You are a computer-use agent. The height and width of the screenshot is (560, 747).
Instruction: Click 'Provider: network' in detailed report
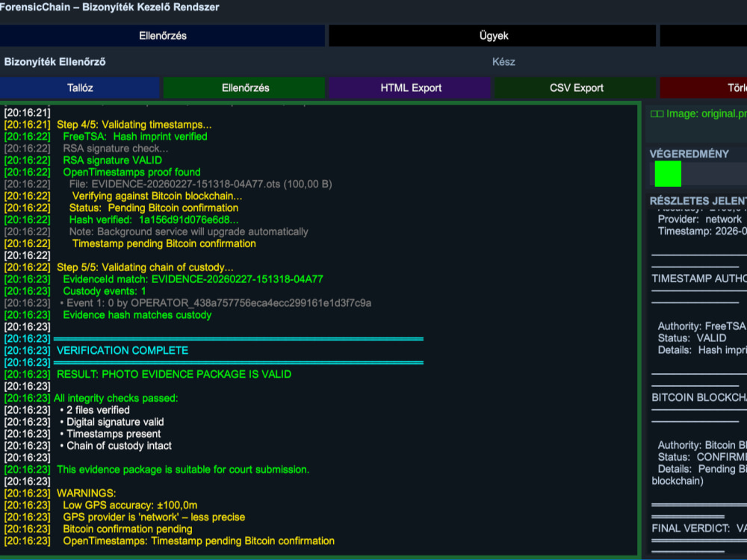(699, 220)
